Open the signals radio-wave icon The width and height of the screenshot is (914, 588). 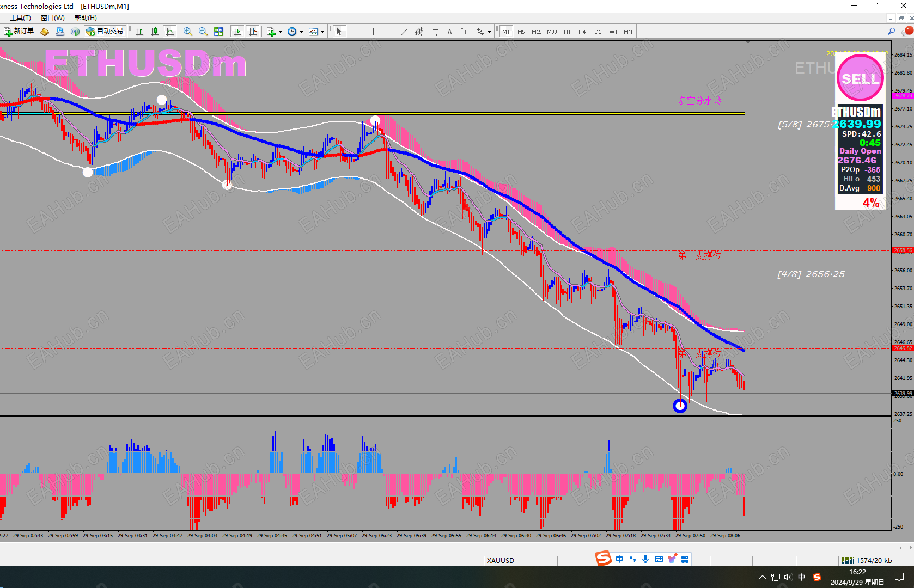(75, 32)
